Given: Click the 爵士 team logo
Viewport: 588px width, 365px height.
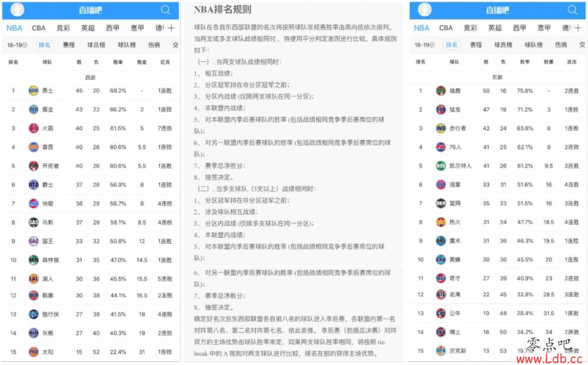Looking at the screenshot, I should point(34,184).
